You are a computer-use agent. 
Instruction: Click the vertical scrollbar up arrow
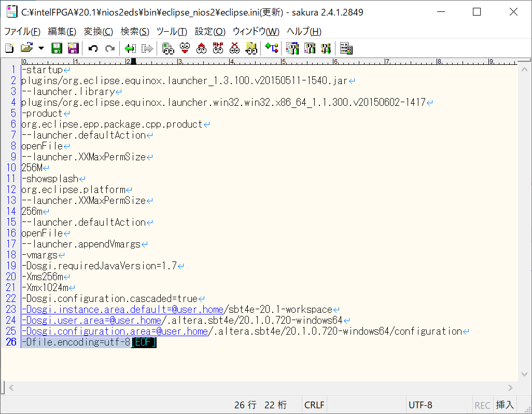(524, 70)
